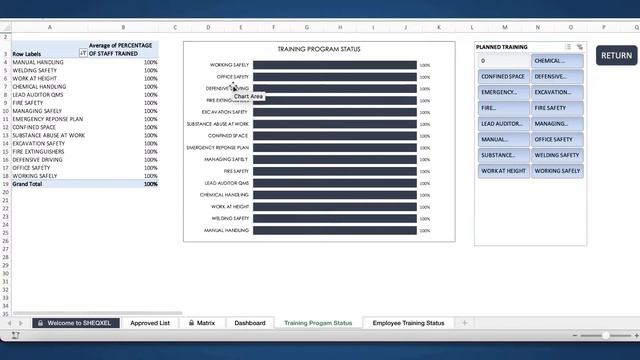Select WELDING SAFETY slicer item
This screenshot has width=640, height=360.
pos(557,155)
